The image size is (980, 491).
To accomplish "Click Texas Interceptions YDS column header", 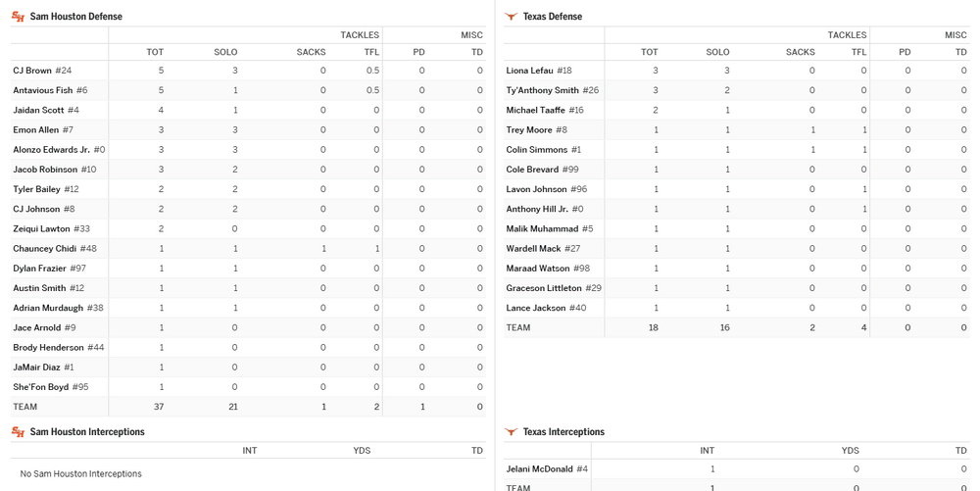I will click(x=850, y=451).
